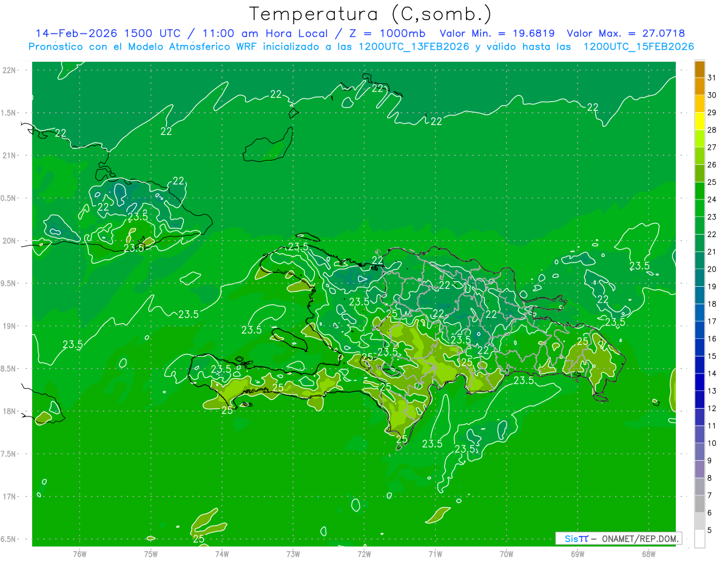Click the 'Valor Min. = 19.6819' text
728x562 pixels.
(x=497, y=33)
